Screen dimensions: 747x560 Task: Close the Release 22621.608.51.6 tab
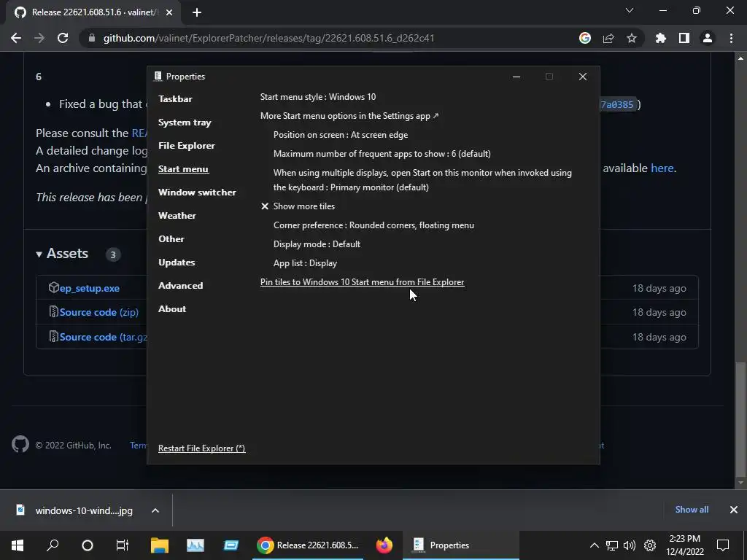coord(169,13)
